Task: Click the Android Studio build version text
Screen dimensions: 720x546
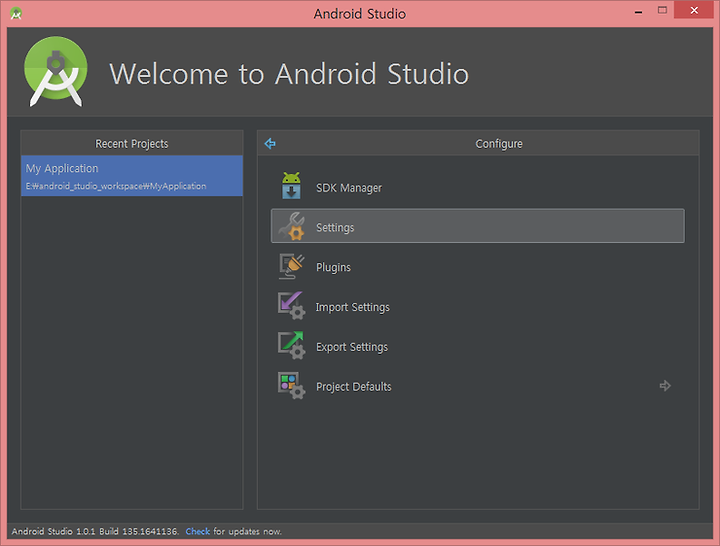Action: 95,531
